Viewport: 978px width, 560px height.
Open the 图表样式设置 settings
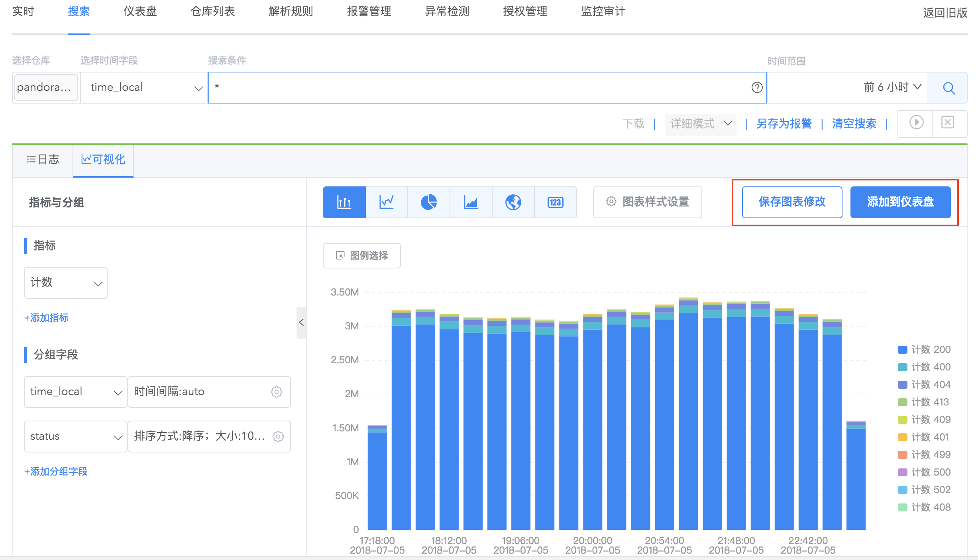coord(647,202)
